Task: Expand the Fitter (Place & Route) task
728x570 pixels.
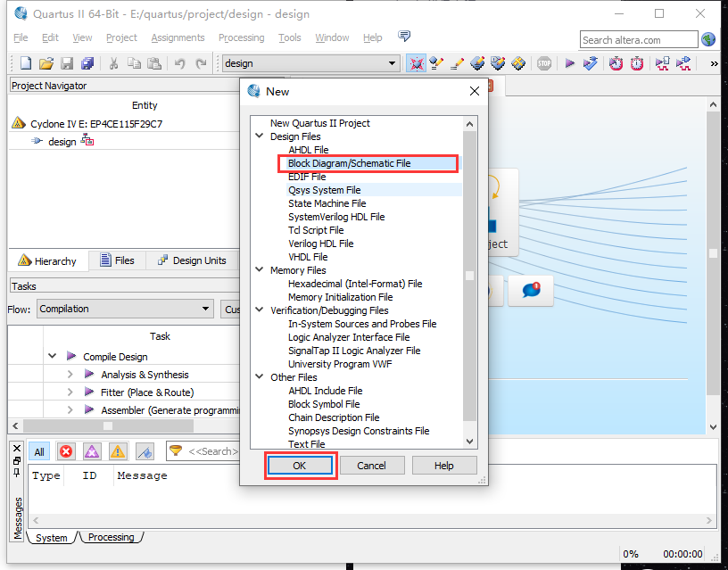Action: click(x=70, y=392)
